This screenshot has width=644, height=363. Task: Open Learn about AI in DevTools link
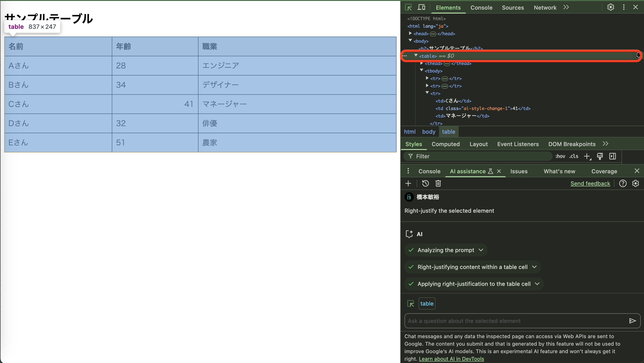(452, 359)
